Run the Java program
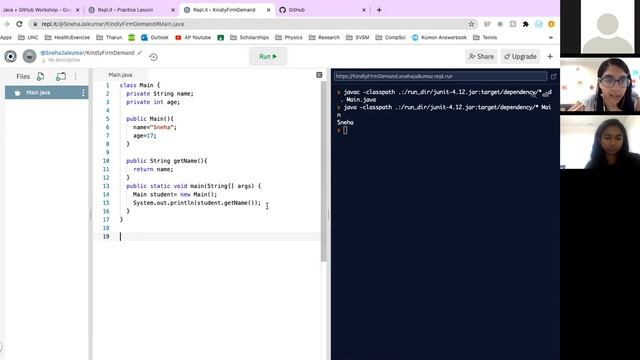Screen dimensions: 640x360 pyautogui.click(x=268, y=56)
